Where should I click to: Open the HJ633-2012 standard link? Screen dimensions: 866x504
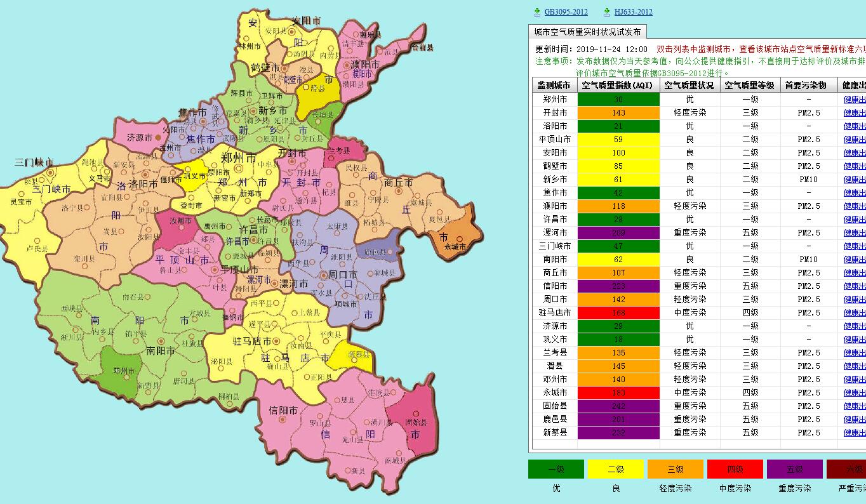pyautogui.click(x=633, y=11)
